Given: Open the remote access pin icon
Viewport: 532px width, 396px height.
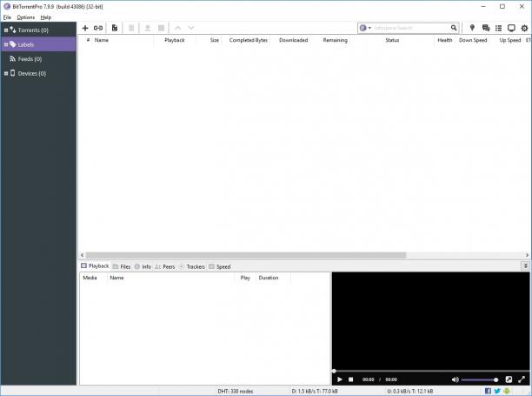Looking at the screenshot, I should 472,28.
